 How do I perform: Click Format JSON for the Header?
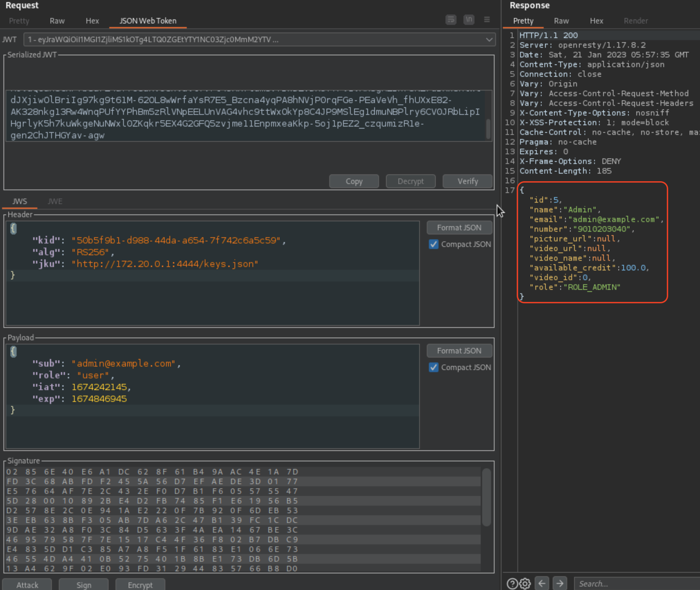click(459, 228)
